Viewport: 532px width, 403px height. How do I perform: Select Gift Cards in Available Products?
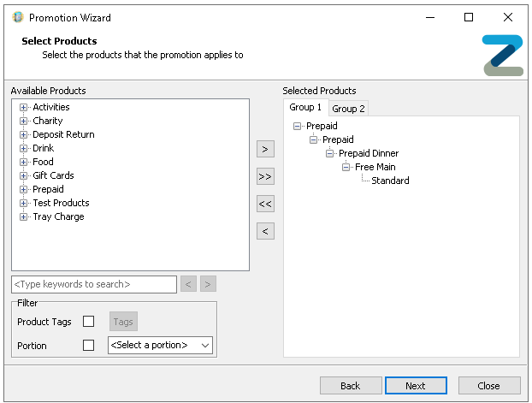click(53, 175)
